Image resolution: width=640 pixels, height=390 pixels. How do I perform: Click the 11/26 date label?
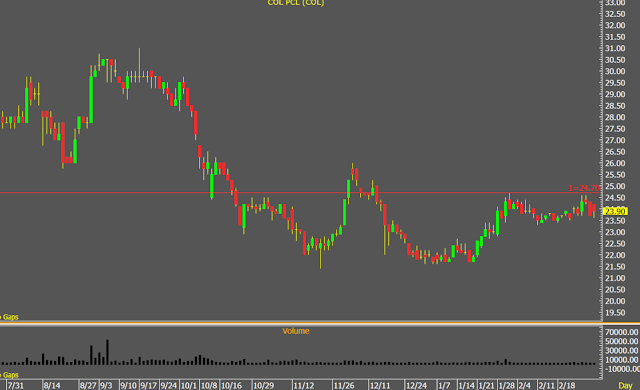click(344, 386)
